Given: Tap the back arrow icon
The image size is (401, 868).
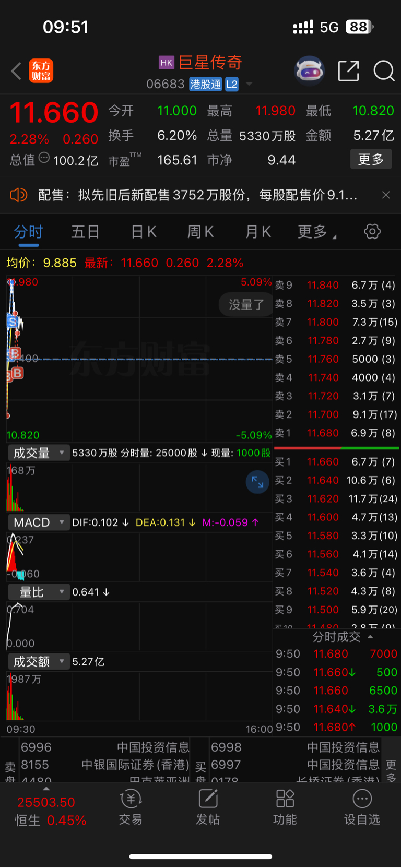Looking at the screenshot, I should [x=16, y=71].
